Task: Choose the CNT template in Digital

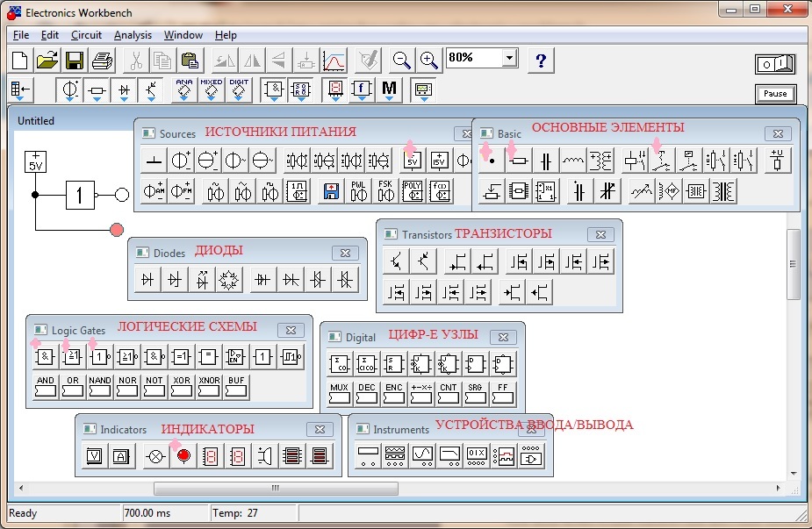Action: coord(448,393)
